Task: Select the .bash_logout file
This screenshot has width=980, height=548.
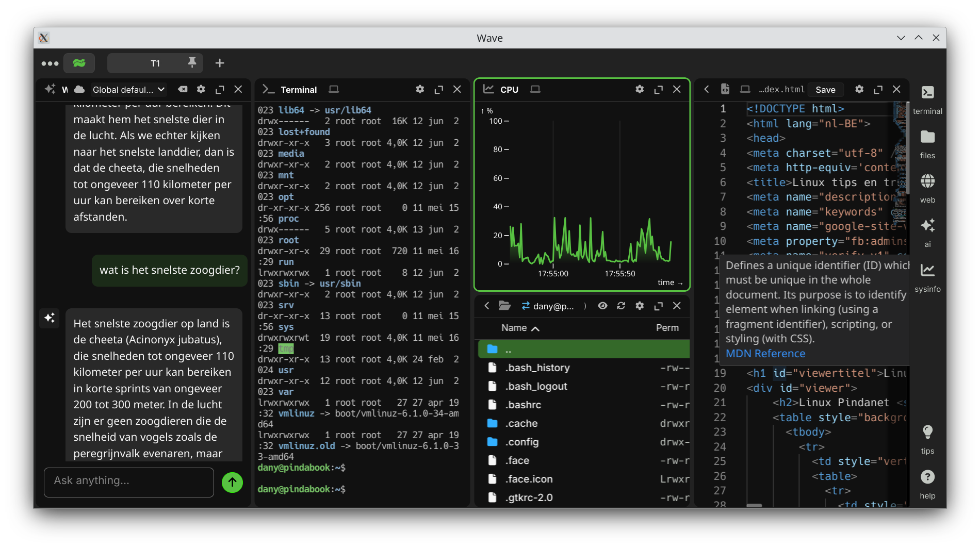Action: [x=583, y=386]
